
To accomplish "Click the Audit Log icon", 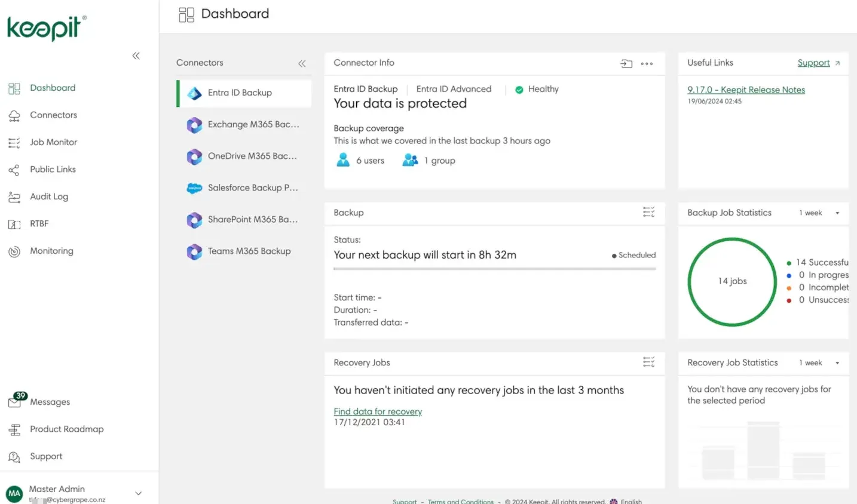I will click(14, 197).
